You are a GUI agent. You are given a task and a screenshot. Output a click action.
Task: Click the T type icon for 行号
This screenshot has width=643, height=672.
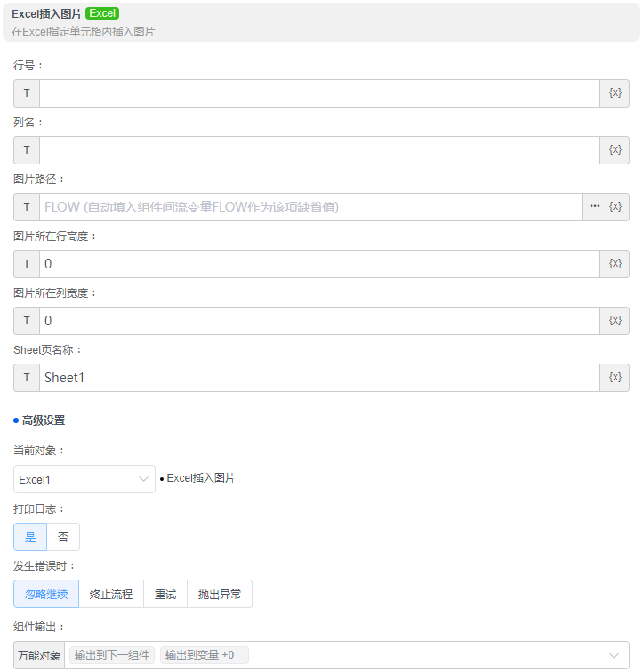pyautogui.click(x=27, y=93)
